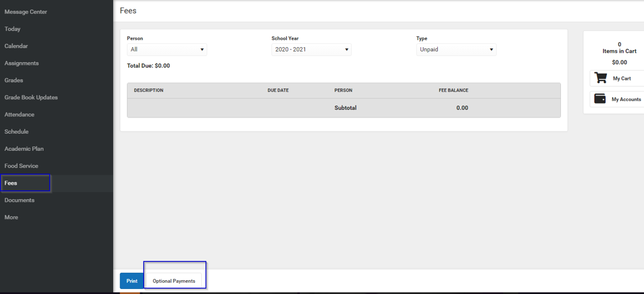Select Grades in the sidebar
Viewport: 644px width, 294px height.
click(x=14, y=80)
